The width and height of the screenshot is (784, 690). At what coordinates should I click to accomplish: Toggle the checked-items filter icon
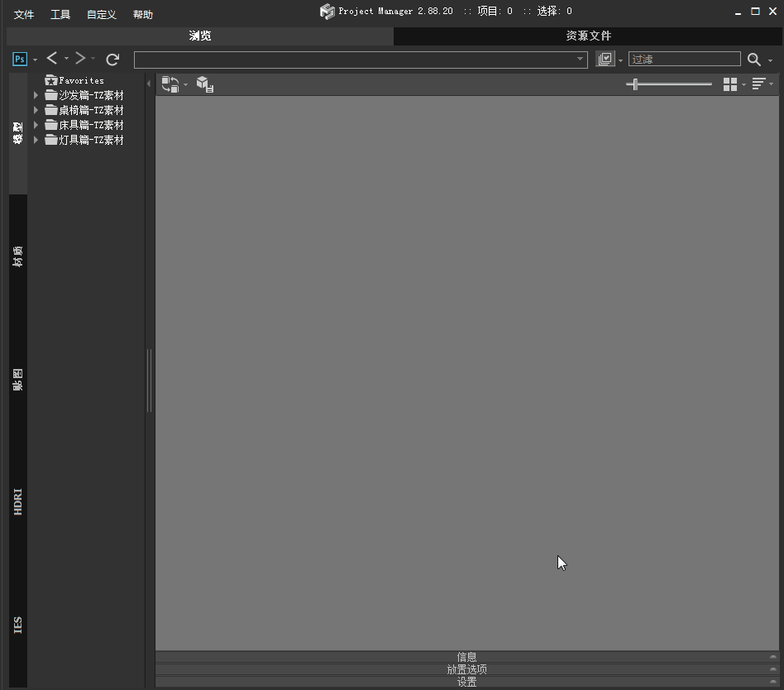tap(605, 59)
